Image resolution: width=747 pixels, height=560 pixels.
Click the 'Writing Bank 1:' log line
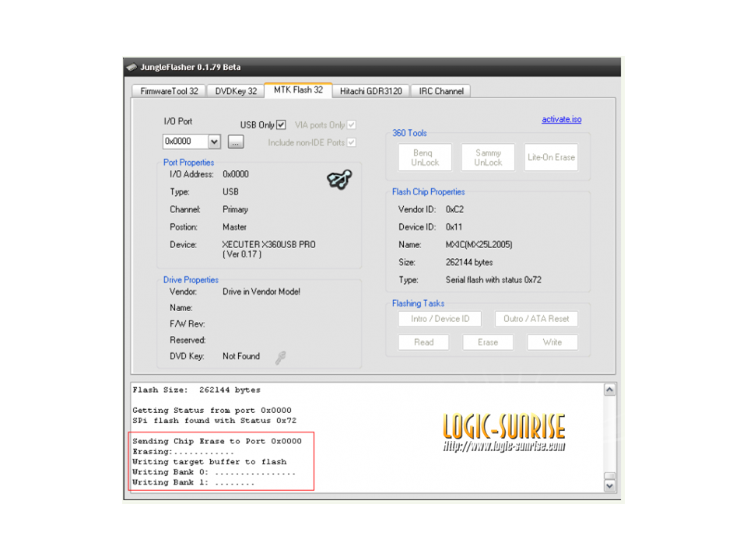194,482
